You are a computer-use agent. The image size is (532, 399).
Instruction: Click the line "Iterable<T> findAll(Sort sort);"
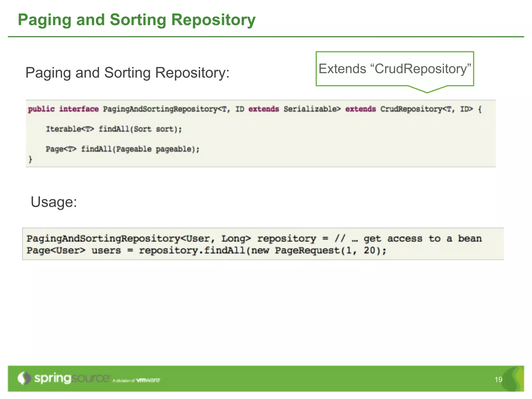114,129
